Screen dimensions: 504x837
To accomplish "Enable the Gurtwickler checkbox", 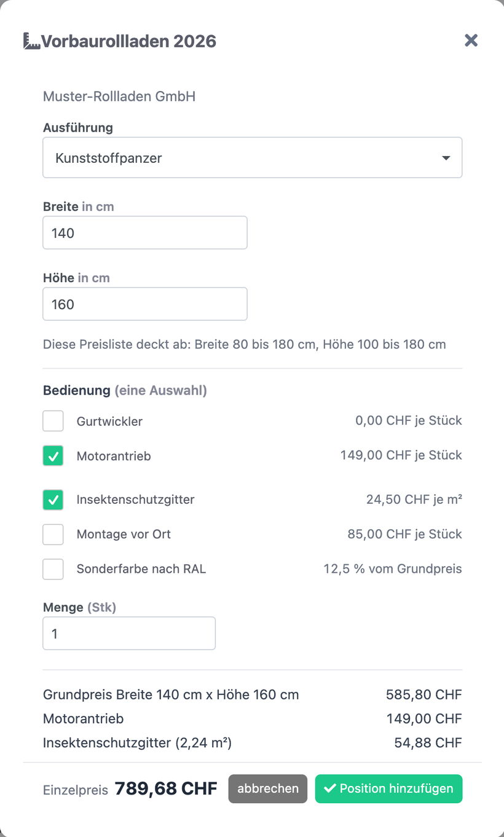I will pyautogui.click(x=53, y=421).
